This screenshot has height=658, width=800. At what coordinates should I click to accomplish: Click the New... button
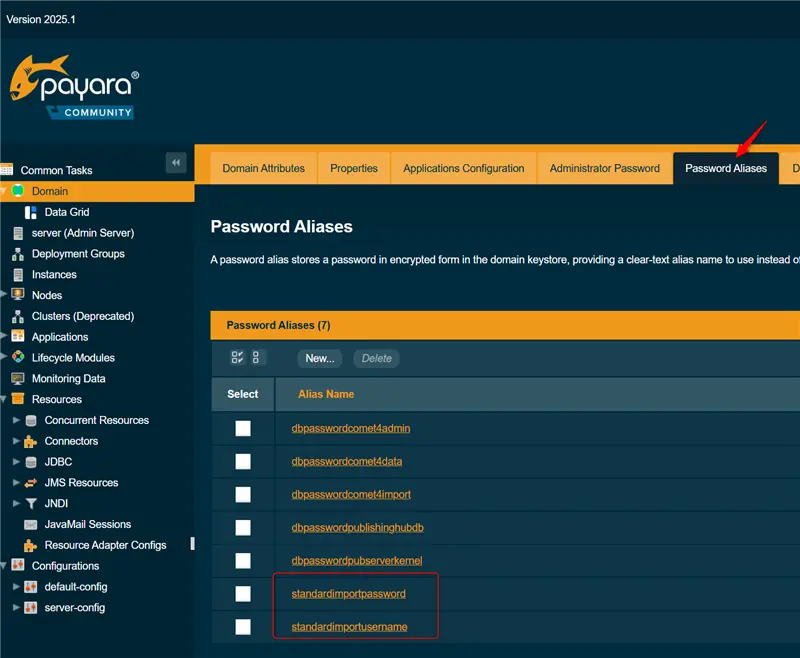(320, 358)
